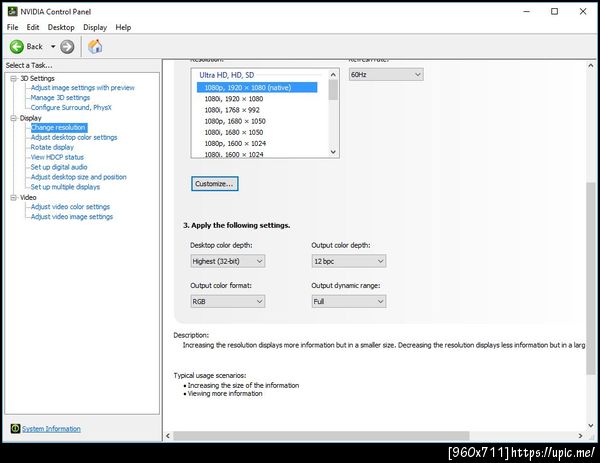Open the Help menu

[123, 27]
